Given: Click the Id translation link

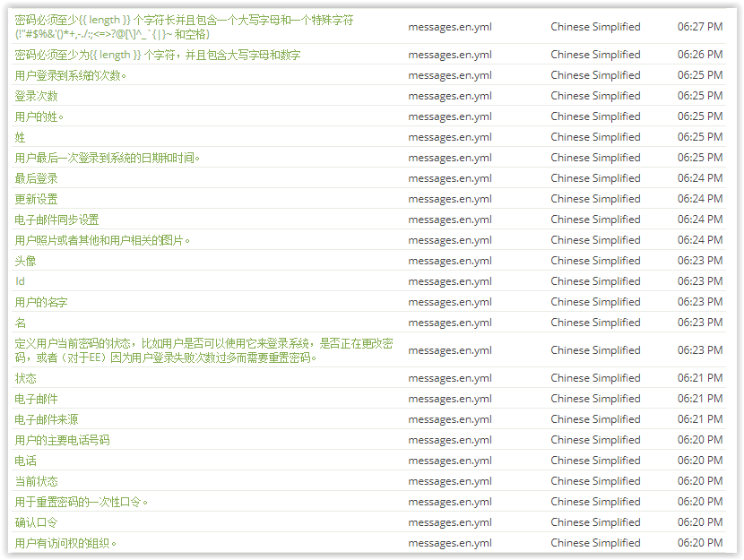Looking at the screenshot, I should pos(20,281).
